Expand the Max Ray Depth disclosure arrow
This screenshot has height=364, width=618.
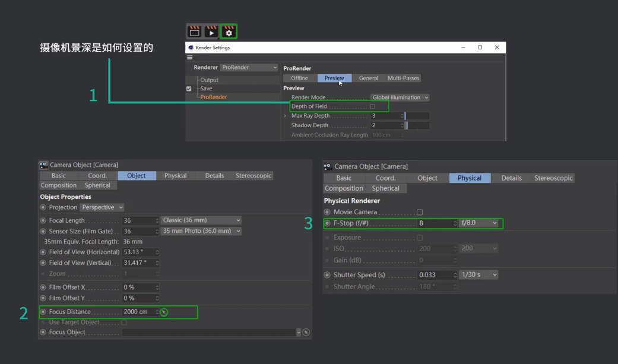click(286, 116)
